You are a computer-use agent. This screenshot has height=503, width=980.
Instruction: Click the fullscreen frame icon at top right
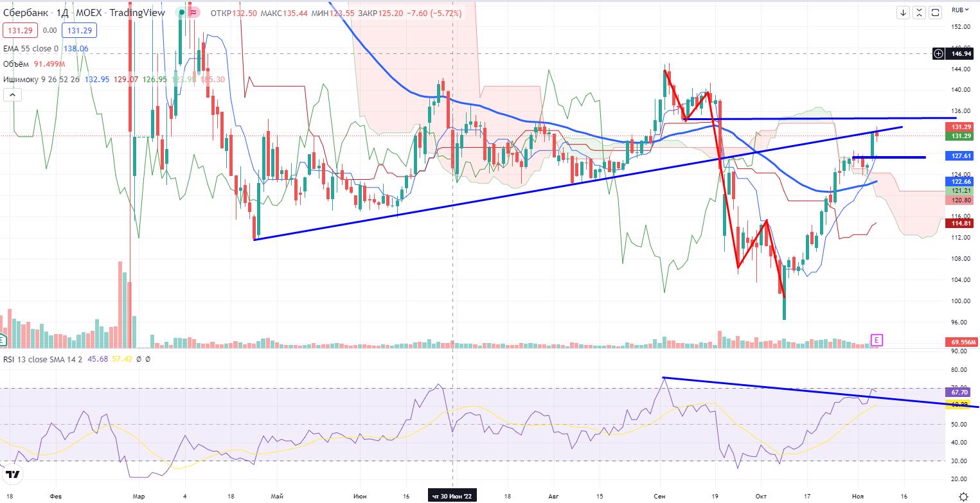(936, 12)
